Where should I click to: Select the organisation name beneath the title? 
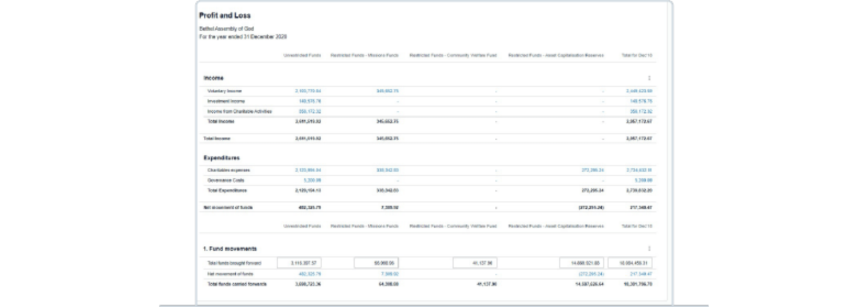[226, 28]
